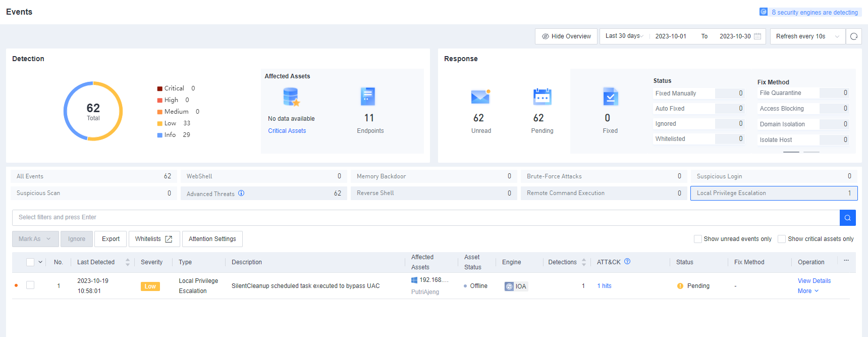This screenshot has height=337, width=868.
Task: Expand the More operations menu
Action: coord(808,291)
